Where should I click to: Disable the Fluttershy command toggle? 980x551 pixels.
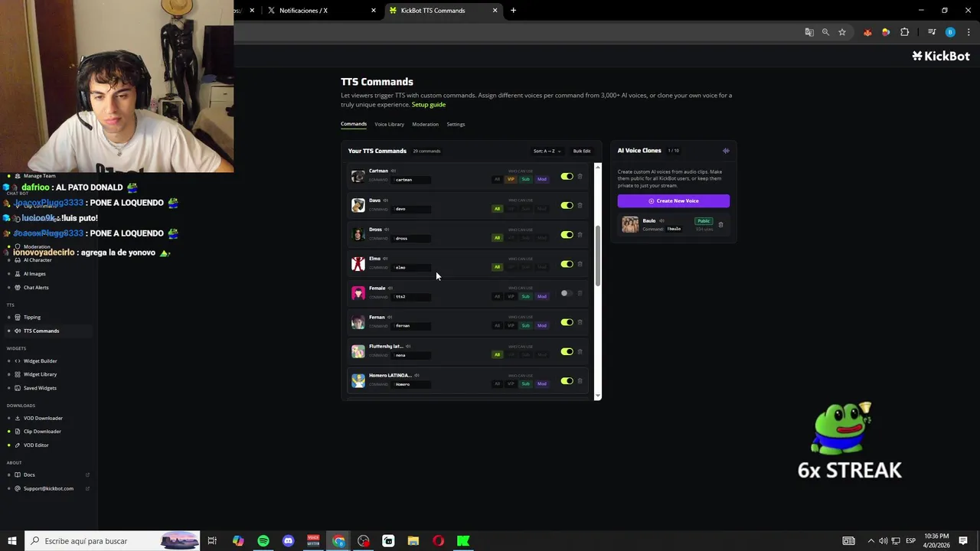567,352
